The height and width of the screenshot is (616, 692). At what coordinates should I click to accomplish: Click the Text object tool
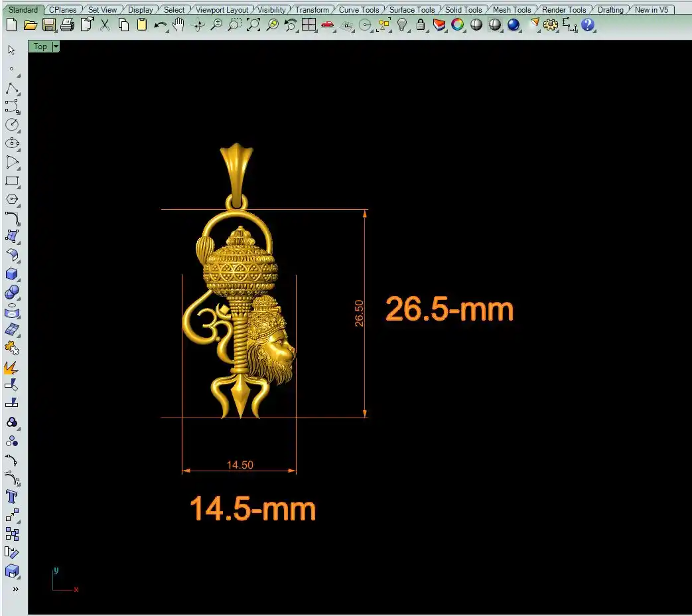tap(12, 497)
